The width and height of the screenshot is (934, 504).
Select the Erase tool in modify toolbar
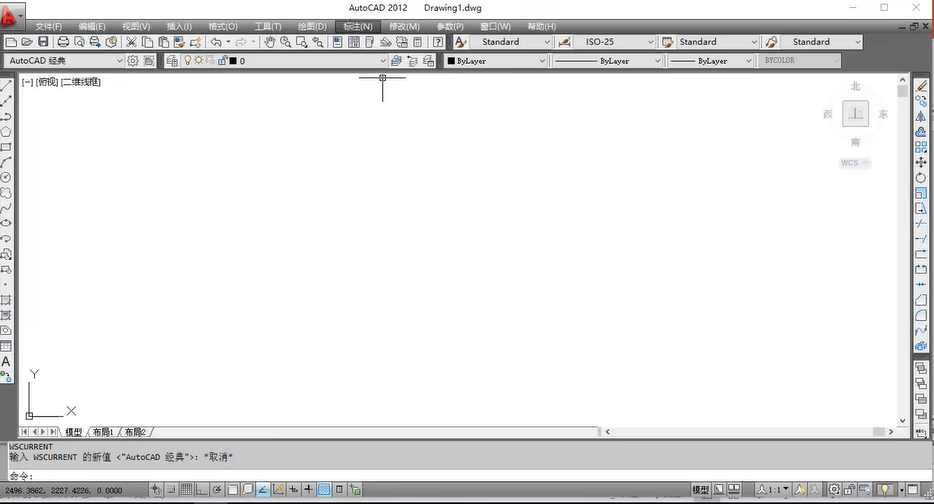point(921,86)
